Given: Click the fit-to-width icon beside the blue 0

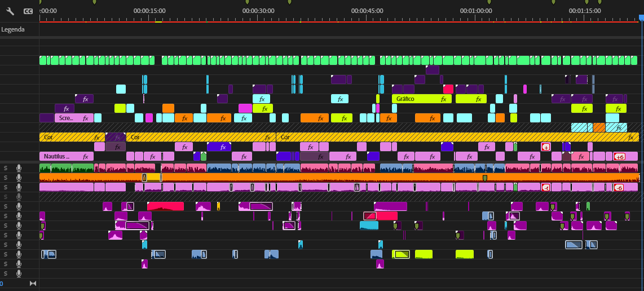Looking at the screenshot, I should 33,283.
